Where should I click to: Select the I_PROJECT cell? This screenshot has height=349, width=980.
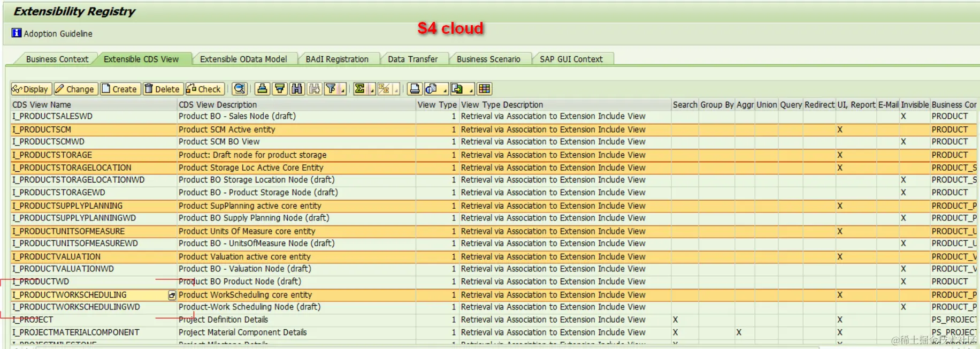click(94, 320)
